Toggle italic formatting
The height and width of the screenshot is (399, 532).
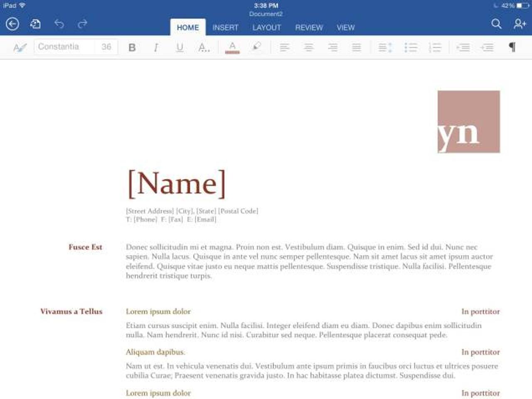click(156, 47)
